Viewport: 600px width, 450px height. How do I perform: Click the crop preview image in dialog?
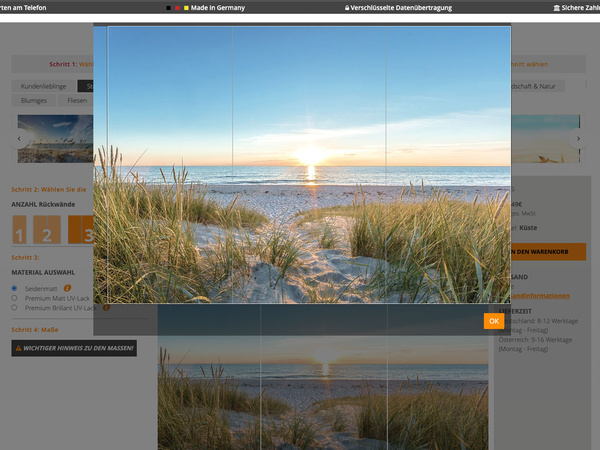point(302,165)
